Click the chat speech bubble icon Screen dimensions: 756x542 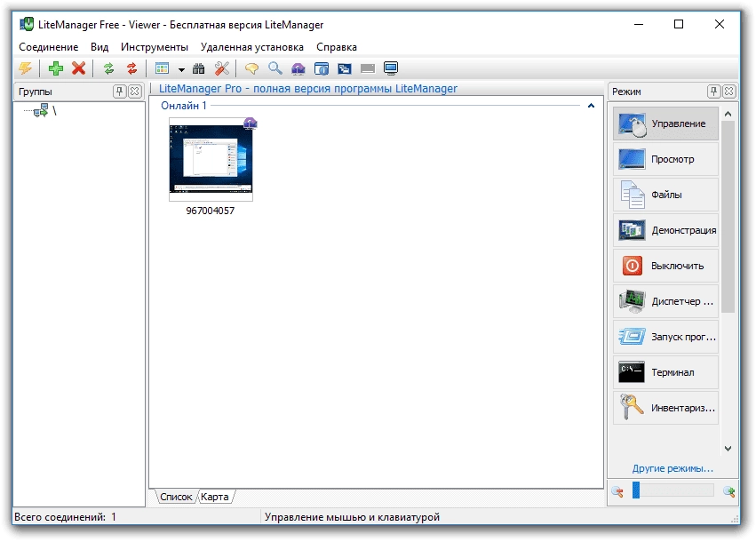(x=251, y=68)
